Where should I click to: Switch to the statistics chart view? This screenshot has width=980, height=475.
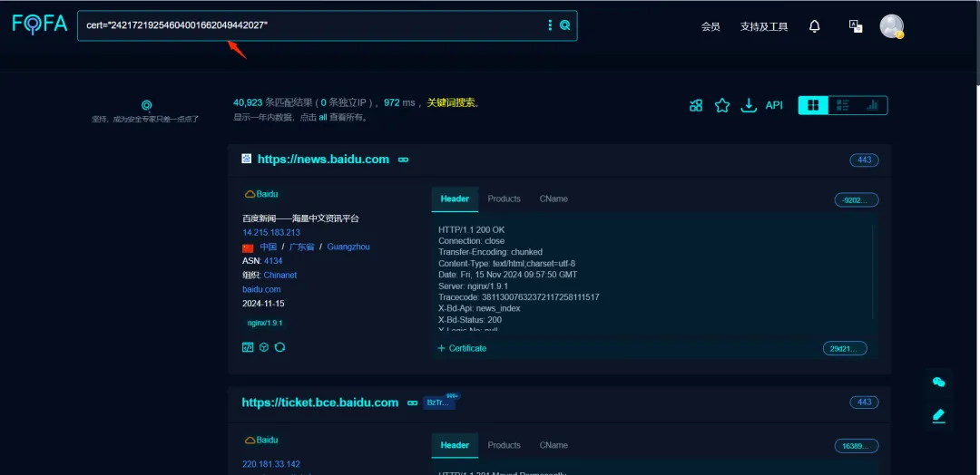point(872,105)
